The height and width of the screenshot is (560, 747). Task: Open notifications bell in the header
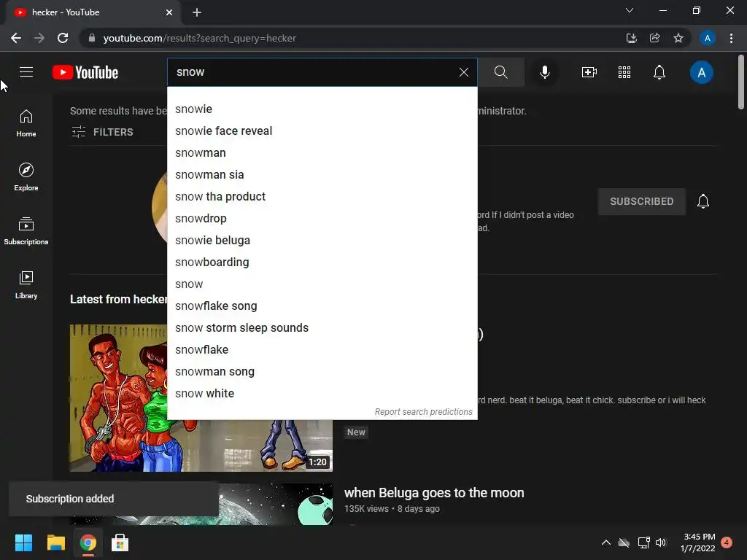pyautogui.click(x=659, y=72)
